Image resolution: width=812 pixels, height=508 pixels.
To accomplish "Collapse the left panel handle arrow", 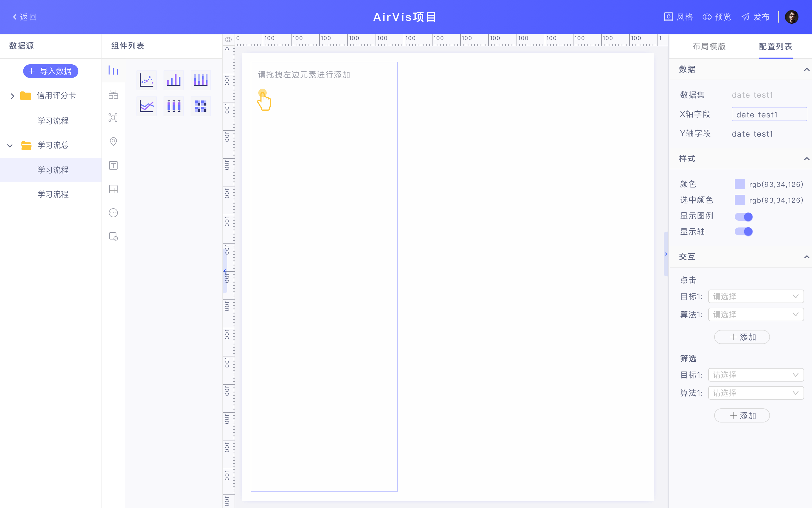I will [225, 271].
